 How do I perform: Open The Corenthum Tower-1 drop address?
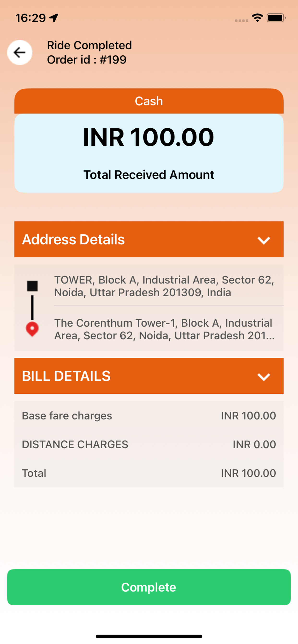pyautogui.click(x=164, y=329)
